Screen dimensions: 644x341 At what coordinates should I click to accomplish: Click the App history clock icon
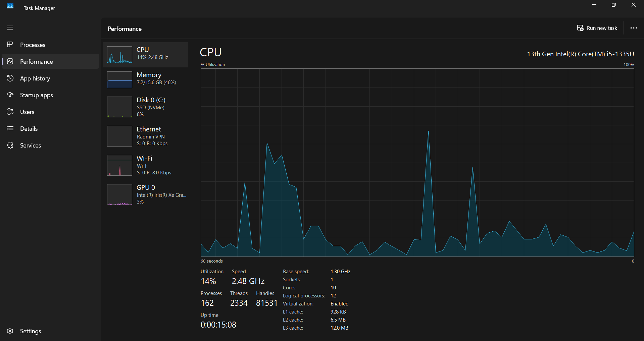pyautogui.click(x=10, y=78)
